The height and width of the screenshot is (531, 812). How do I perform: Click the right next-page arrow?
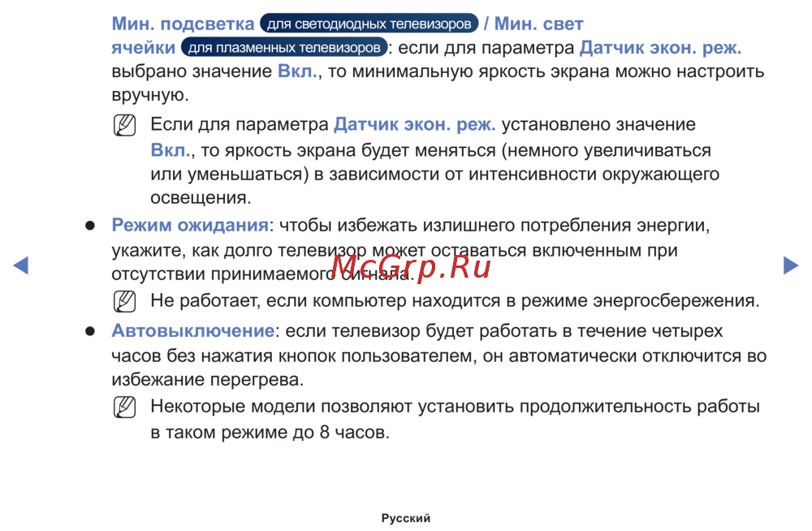pyautogui.click(x=790, y=265)
